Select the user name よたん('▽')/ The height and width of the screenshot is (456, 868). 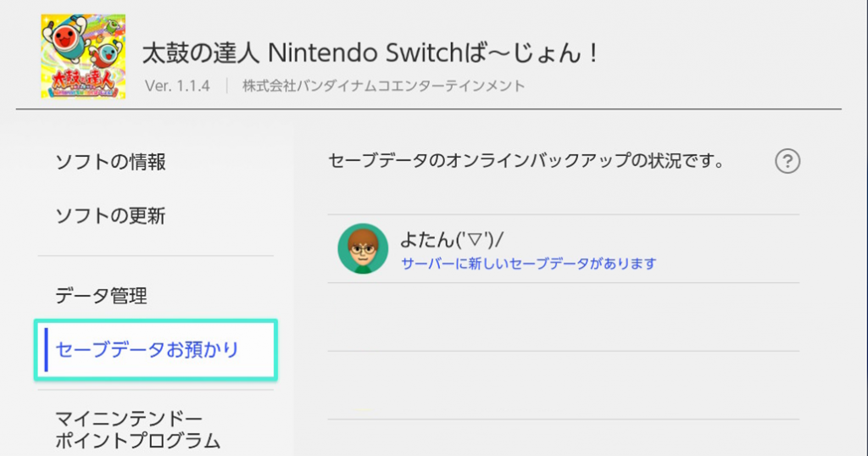(452, 240)
